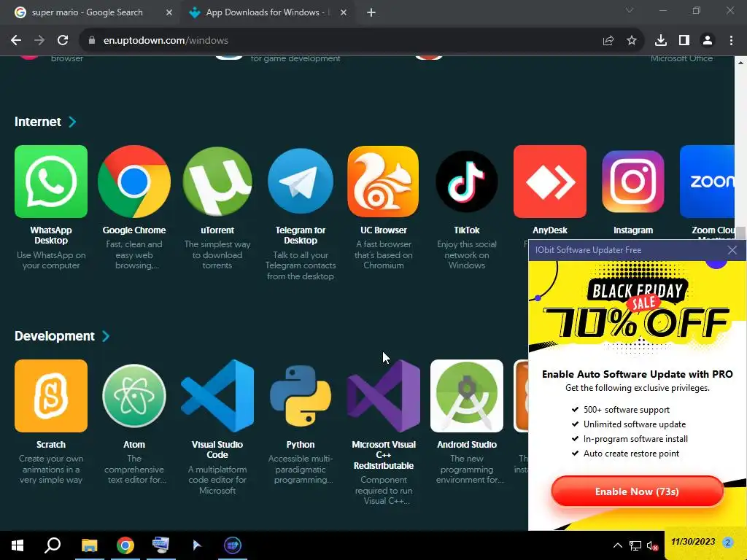Screen dimensions: 747x560
Task: Open the Telegram for Desktop icon
Action: click(300, 182)
